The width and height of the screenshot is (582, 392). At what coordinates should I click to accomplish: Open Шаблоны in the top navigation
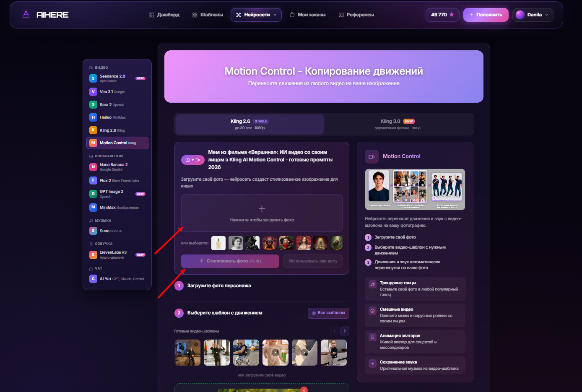tap(208, 15)
